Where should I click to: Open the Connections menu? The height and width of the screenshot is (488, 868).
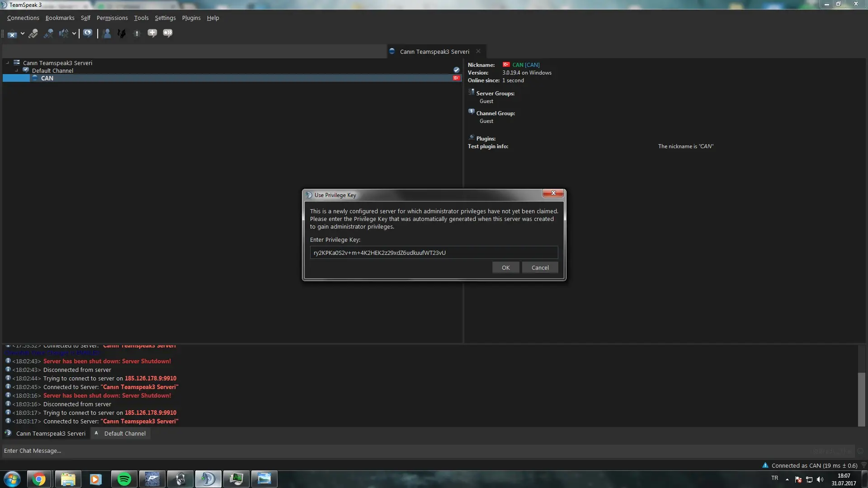pos(23,18)
